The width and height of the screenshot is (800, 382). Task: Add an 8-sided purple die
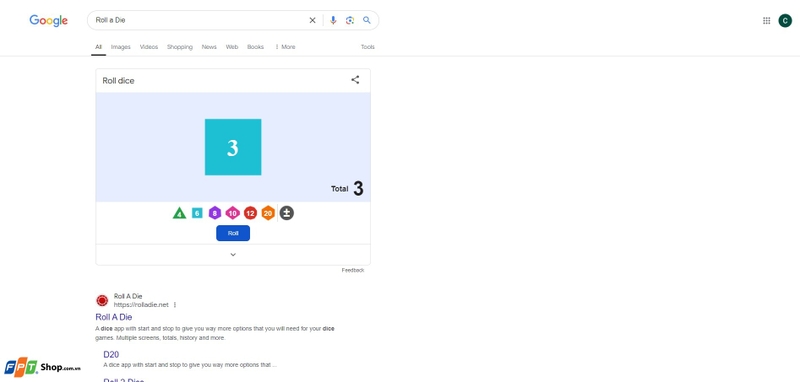pyautogui.click(x=215, y=213)
